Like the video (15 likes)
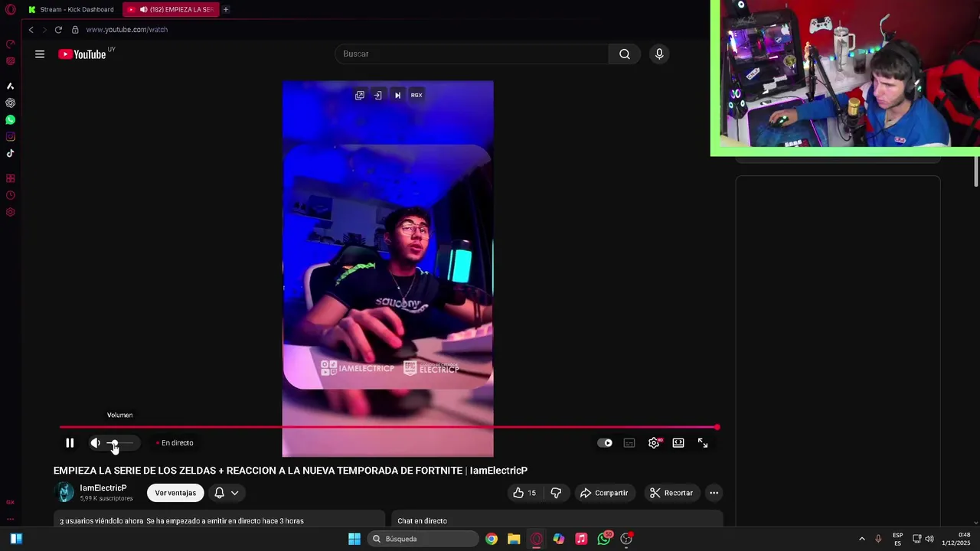 [x=525, y=494]
